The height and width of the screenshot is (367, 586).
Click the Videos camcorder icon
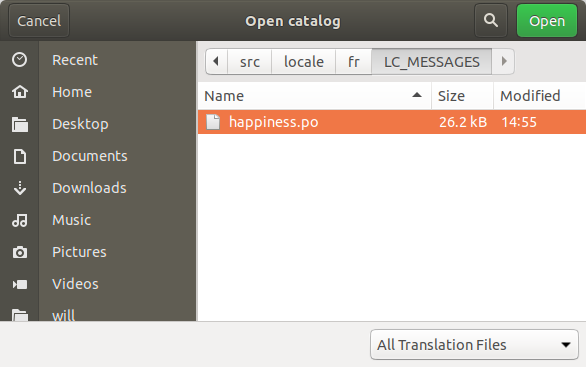pos(19,284)
